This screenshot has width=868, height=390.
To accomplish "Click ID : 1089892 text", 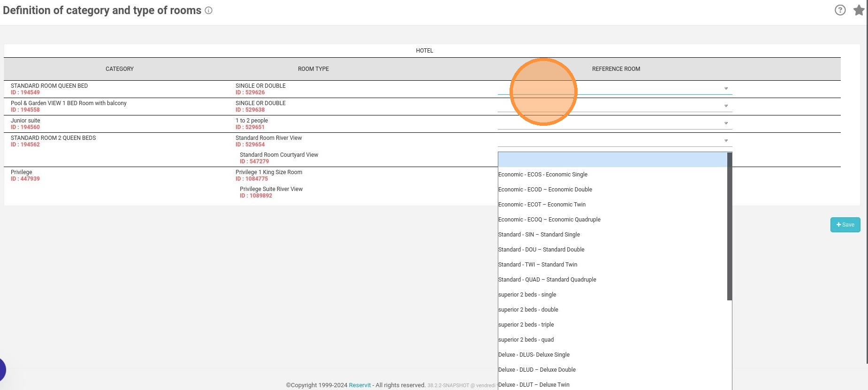I will tap(256, 196).
